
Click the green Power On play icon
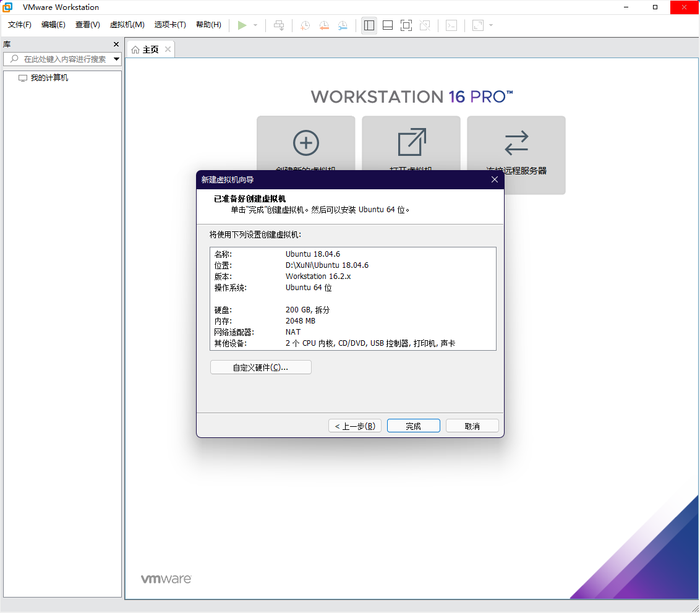pyautogui.click(x=242, y=25)
